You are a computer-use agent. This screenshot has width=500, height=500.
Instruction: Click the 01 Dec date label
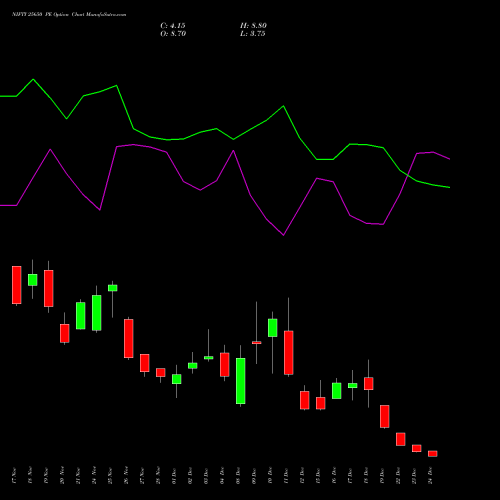pos(174,476)
